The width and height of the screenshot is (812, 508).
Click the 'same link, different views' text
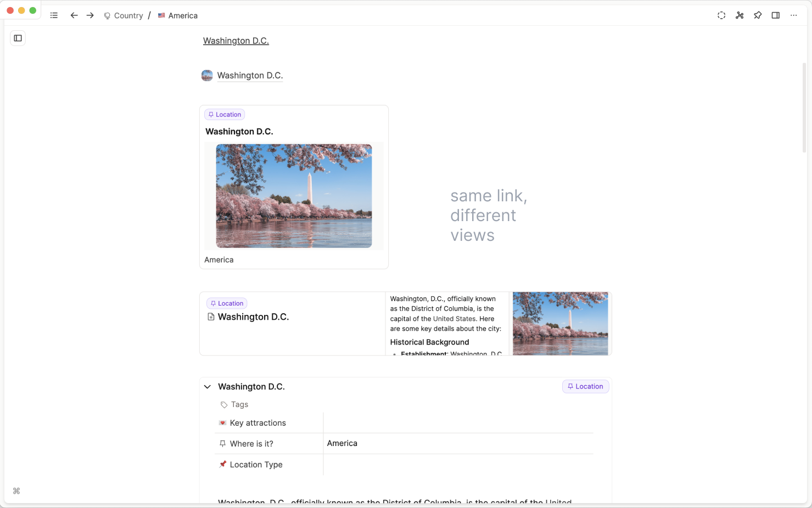pos(489,216)
